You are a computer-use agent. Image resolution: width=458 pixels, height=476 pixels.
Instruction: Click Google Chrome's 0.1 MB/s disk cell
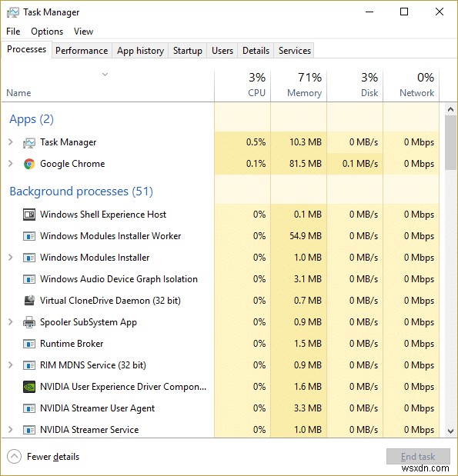click(355, 164)
